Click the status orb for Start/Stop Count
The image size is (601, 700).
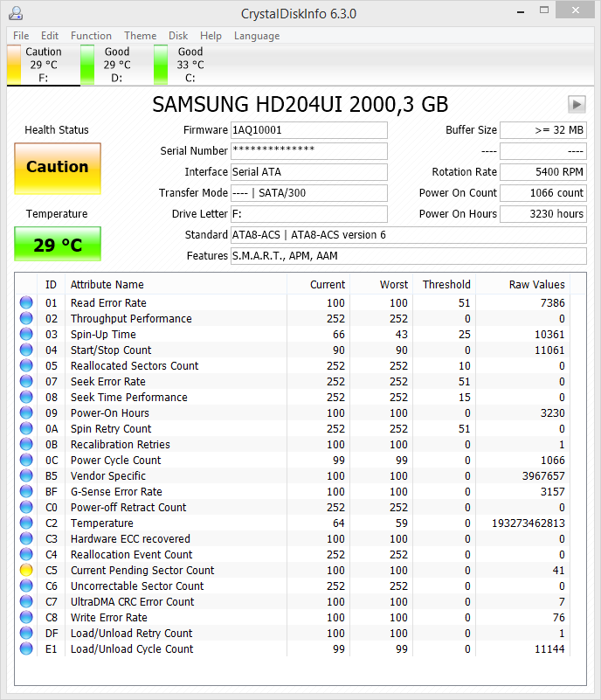(x=26, y=350)
